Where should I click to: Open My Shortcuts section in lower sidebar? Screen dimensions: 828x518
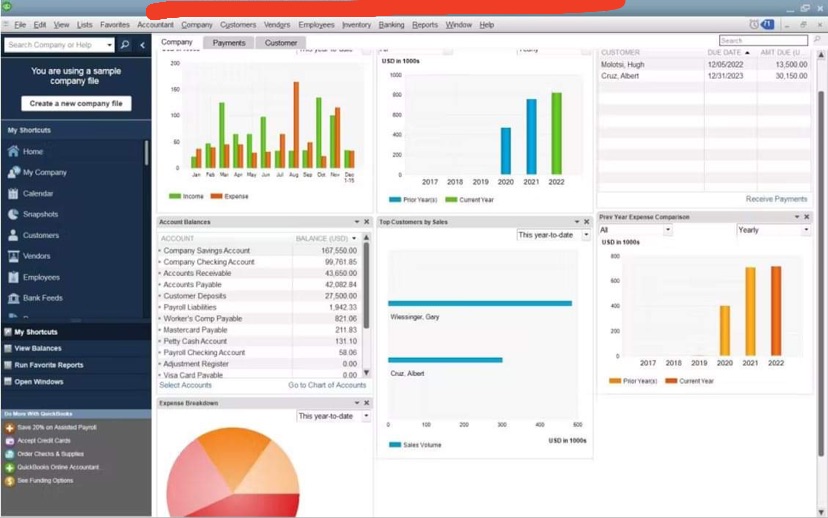(75, 332)
